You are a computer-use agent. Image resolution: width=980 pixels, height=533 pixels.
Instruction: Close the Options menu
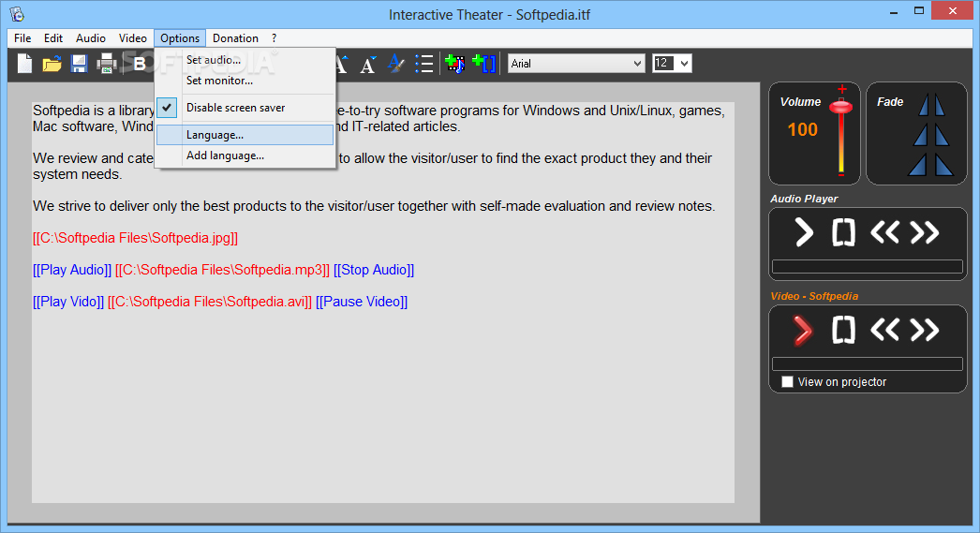180,38
